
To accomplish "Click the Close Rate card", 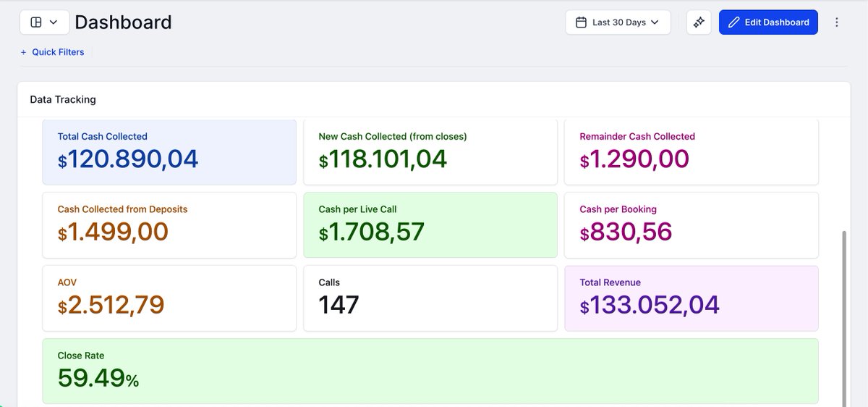I will (430, 372).
